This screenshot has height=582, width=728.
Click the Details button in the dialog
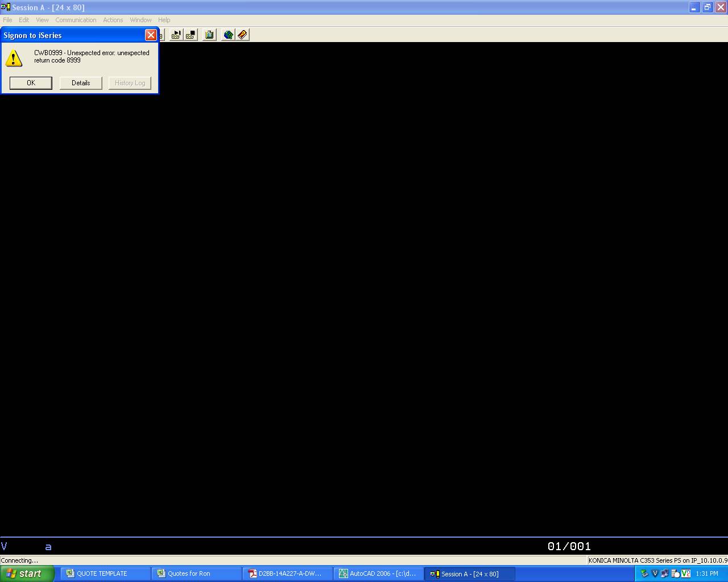coord(80,83)
